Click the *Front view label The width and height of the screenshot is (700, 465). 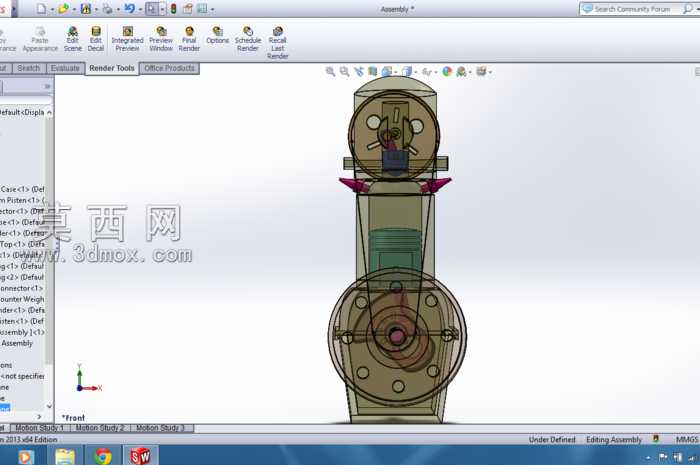[73, 418]
